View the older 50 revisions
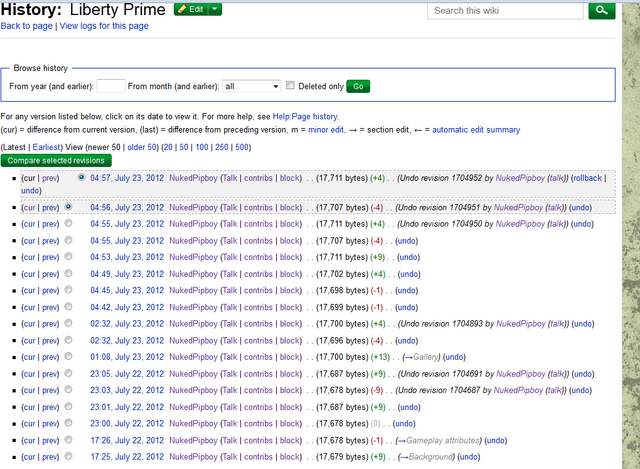Screen dimensions: 640x469 [141, 147]
